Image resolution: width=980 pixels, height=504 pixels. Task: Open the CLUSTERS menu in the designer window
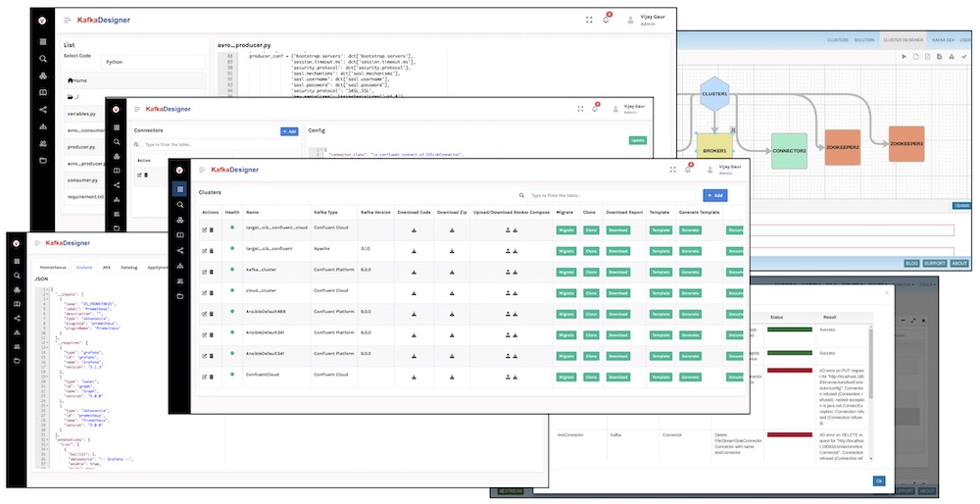(x=838, y=40)
